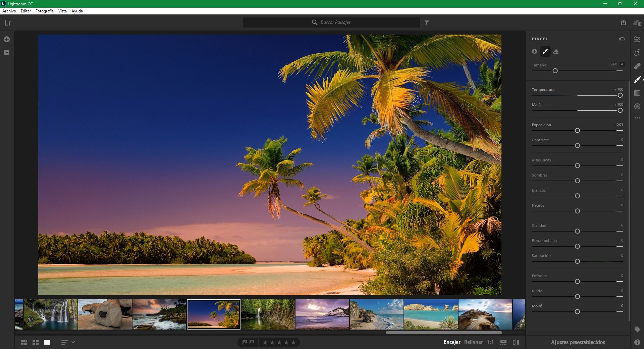Screen dimensions: 644x349
Task: Switch to single photo detail view
Action: click(x=47, y=342)
